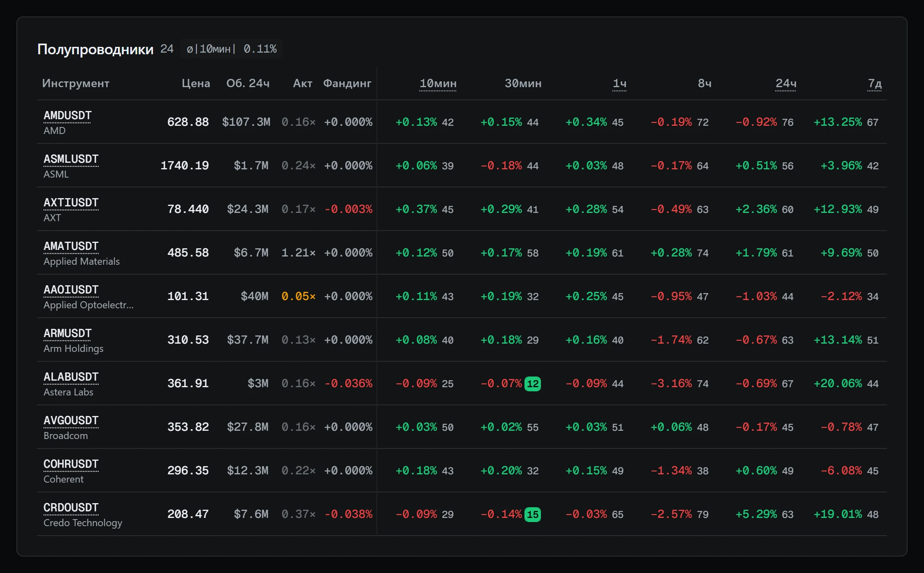The image size is (924, 573).
Task: Open the COHRUSDT instrument link
Action: 71,464
